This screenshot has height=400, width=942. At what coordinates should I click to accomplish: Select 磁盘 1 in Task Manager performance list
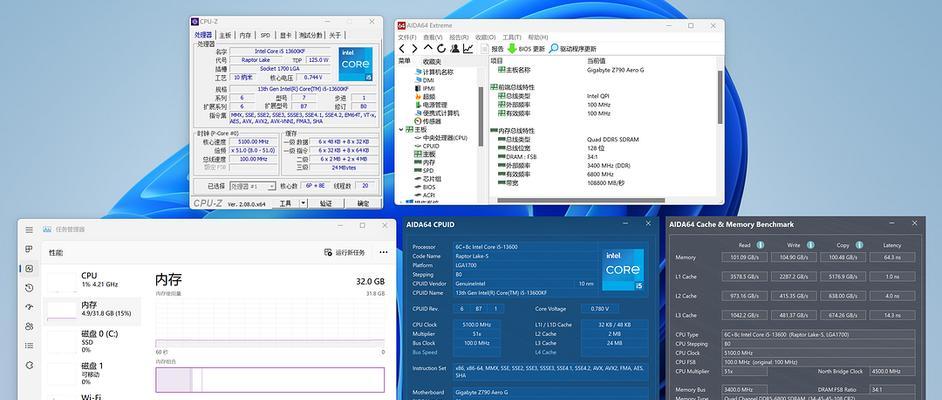(x=91, y=373)
